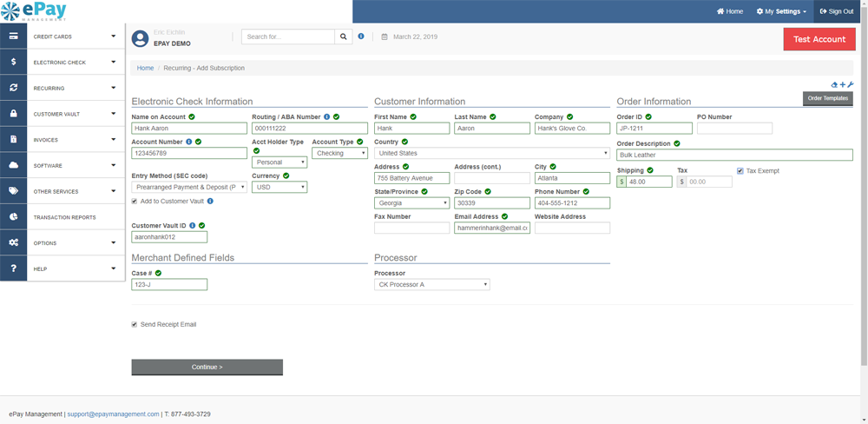Click into the PO Number field
The image size is (868, 424).
(x=734, y=129)
